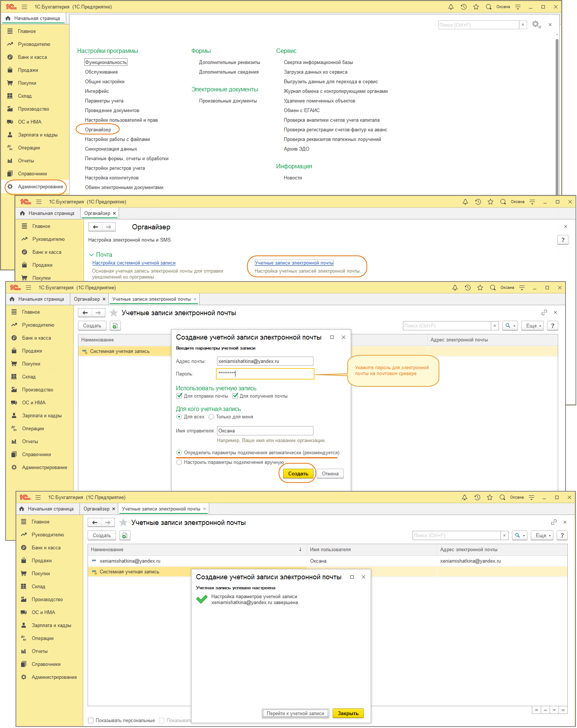Open Органайзер link in settings list
Viewport: 577px width, 728px height.
coord(98,129)
